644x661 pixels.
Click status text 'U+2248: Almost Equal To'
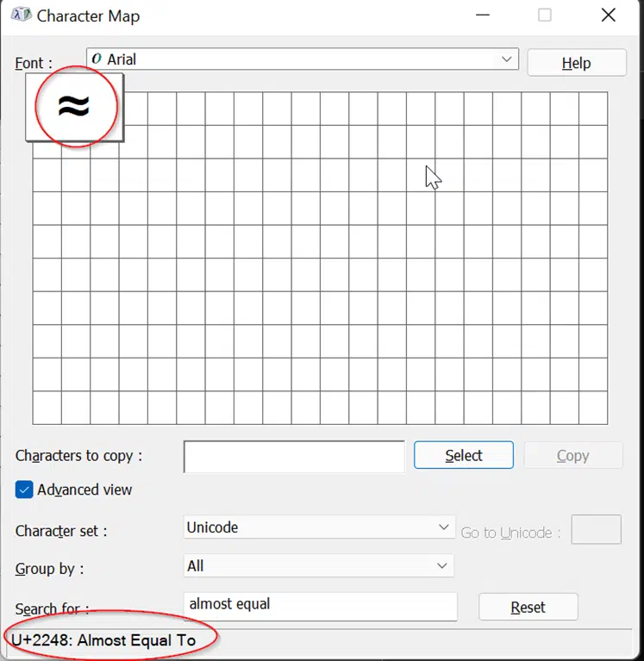click(103, 640)
